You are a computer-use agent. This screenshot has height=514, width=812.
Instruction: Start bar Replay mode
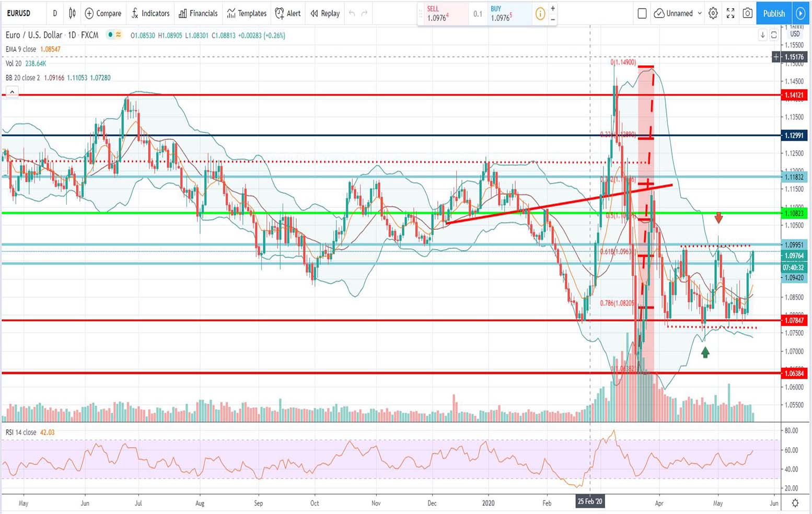325,13
